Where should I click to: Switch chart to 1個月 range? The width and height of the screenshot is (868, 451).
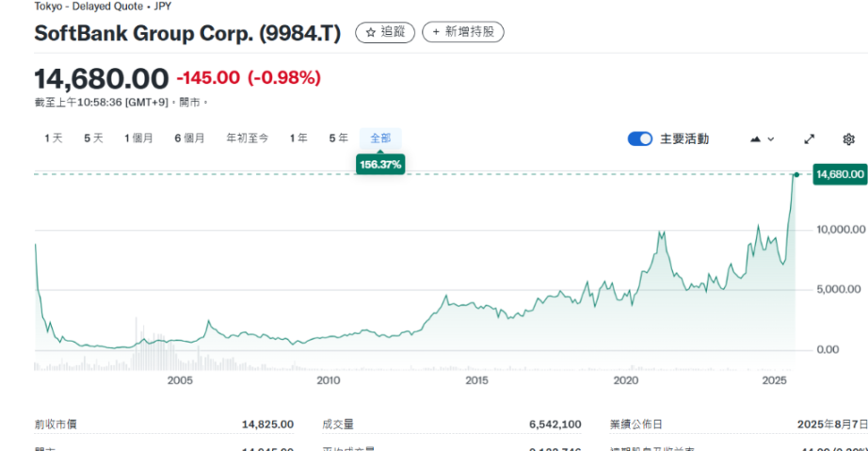point(138,138)
